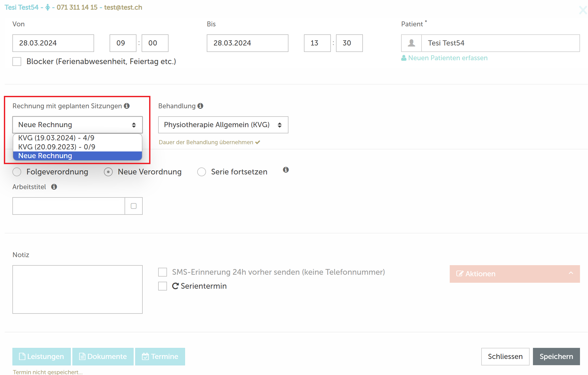
Task: Click the Bis hour field 13
Action: pyautogui.click(x=317, y=43)
